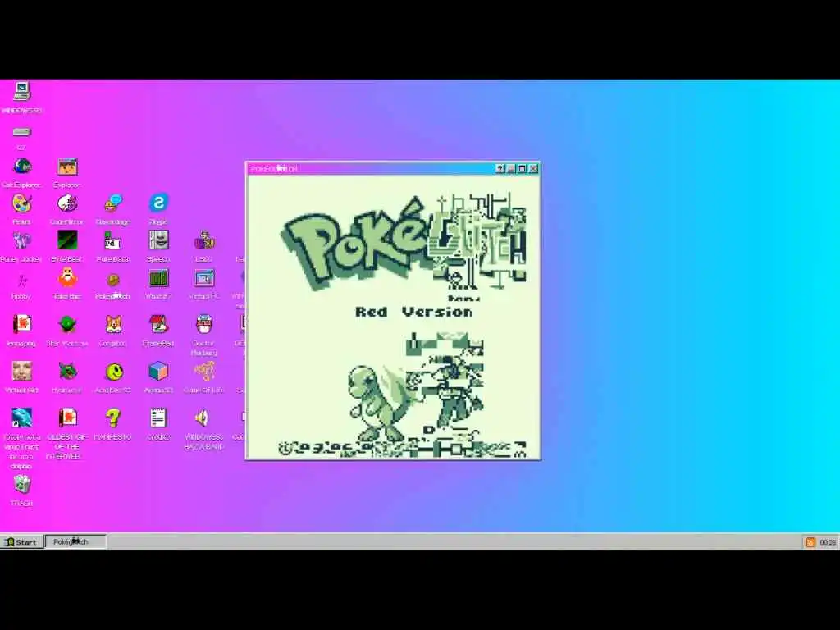Viewport: 840px width, 630px height.
Task: Open the orange bearded man desktop icon
Action: click(67, 278)
